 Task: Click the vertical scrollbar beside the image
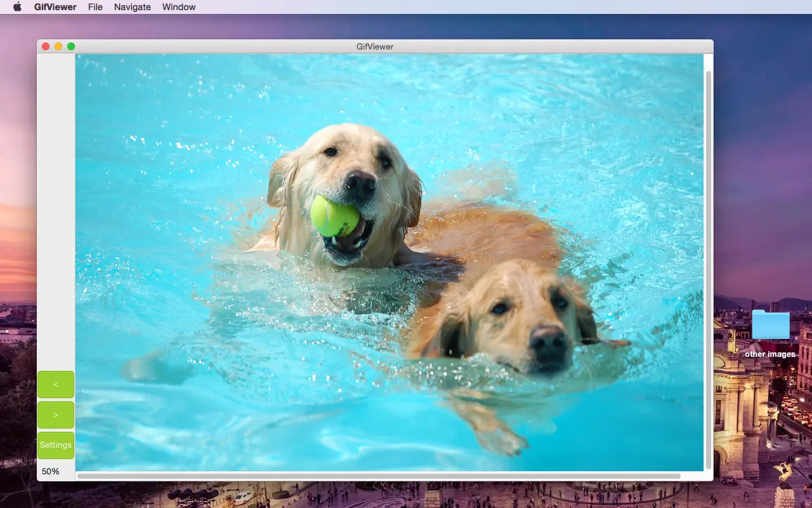(x=707, y=254)
